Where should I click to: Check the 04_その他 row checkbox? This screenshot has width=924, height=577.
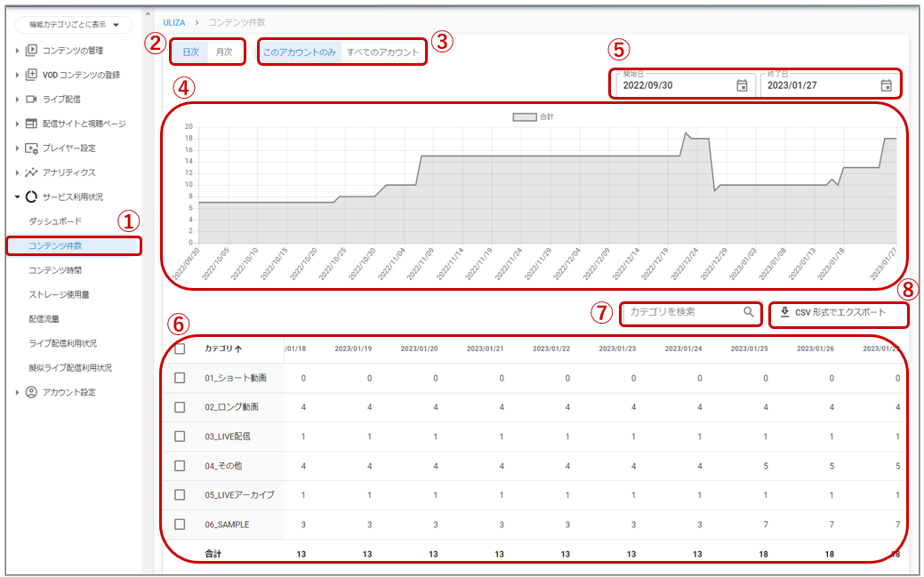(x=180, y=465)
